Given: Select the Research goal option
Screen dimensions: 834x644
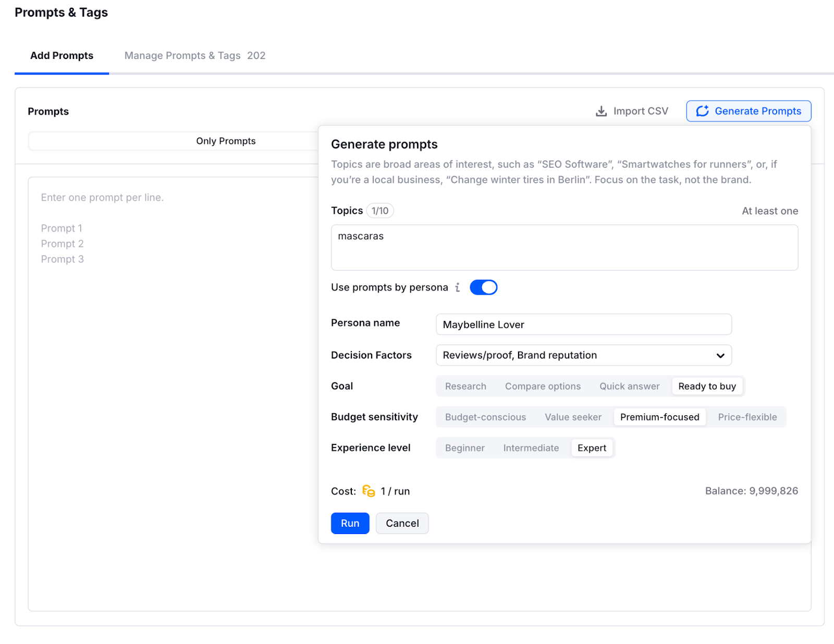Looking at the screenshot, I should point(465,386).
